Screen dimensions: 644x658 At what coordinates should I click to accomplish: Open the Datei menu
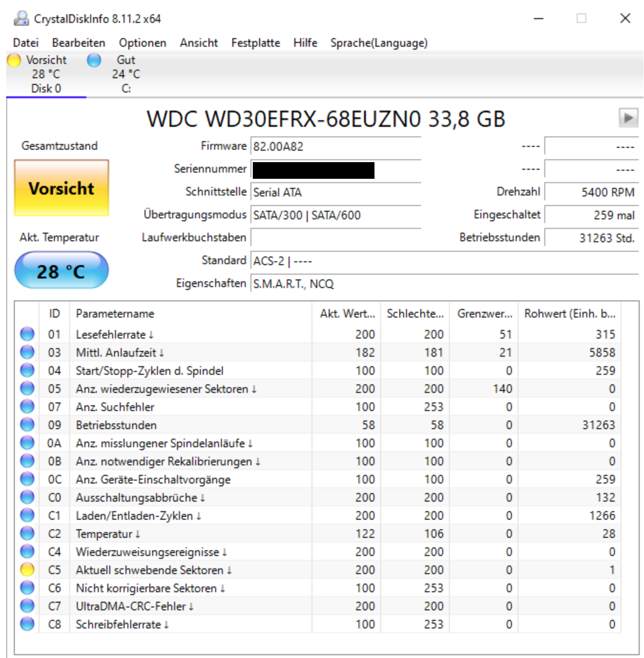[26, 43]
